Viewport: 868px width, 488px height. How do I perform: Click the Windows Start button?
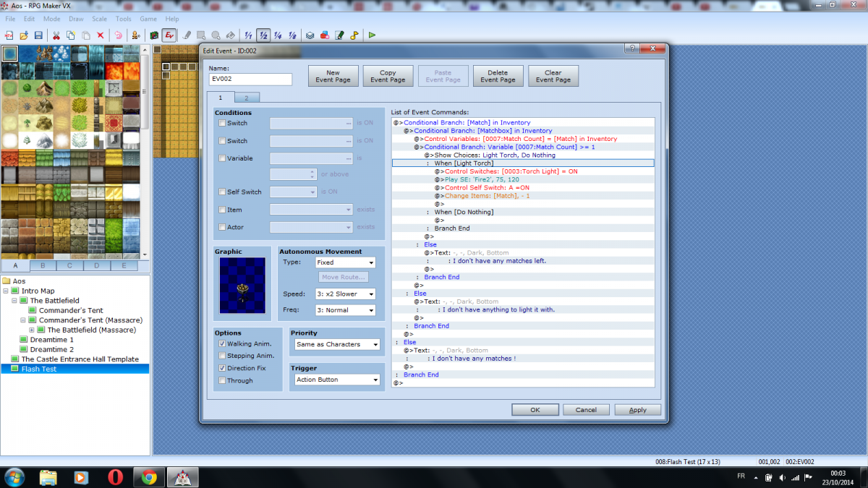coord(14,477)
